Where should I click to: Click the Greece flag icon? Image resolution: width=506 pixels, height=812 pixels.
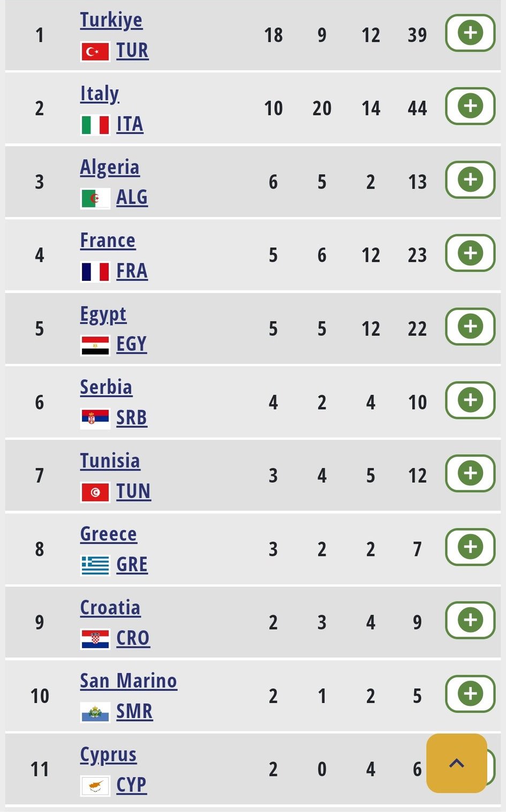point(95,565)
